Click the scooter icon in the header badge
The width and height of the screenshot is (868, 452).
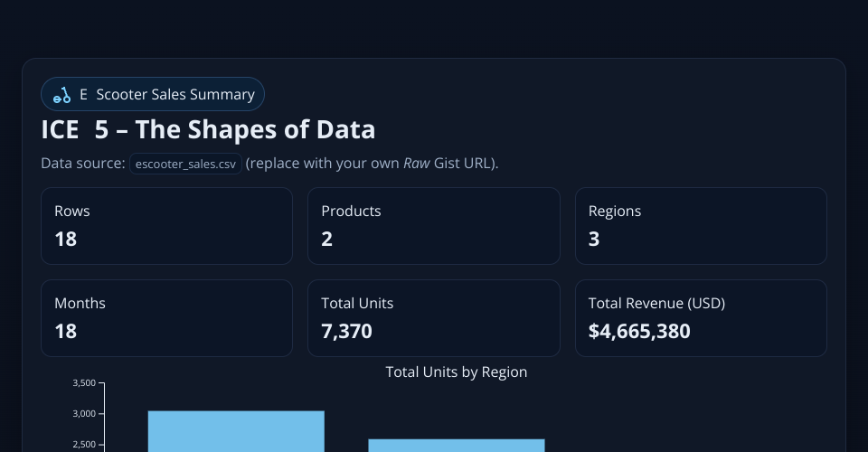pyautogui.click(x=61, y=95)
